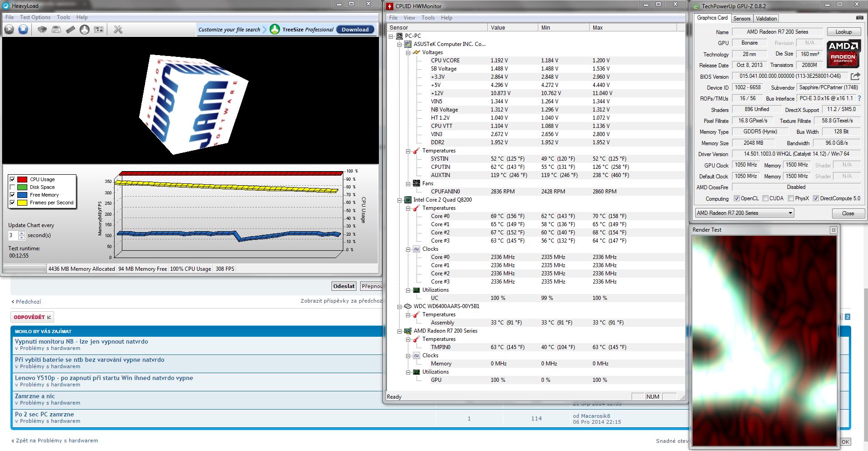Image resolution: width=868 pixels, height=451 pixels.
Task: Collapse the AMD Radeon R7 200 Series tree node
Action: pos(399,331)
